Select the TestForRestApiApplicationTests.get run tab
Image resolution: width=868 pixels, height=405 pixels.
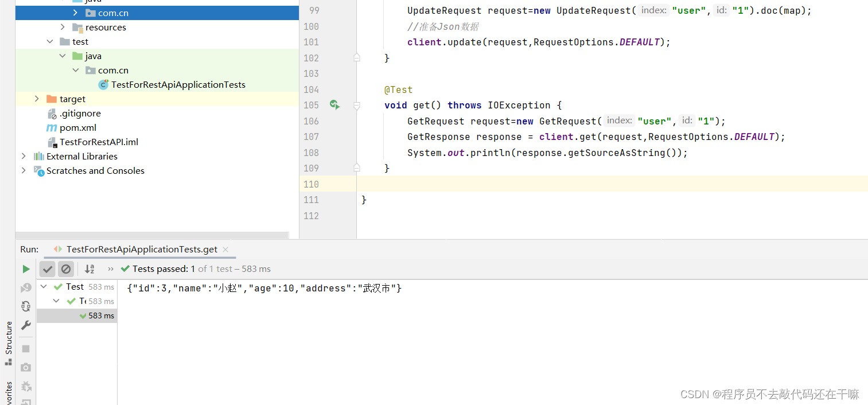pos(142,250)
